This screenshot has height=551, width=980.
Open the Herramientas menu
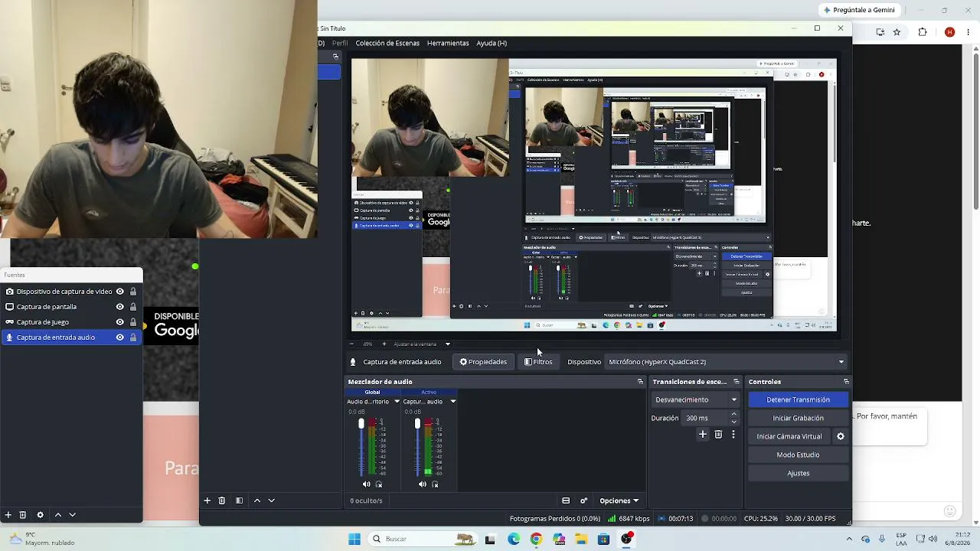(448, 44)
